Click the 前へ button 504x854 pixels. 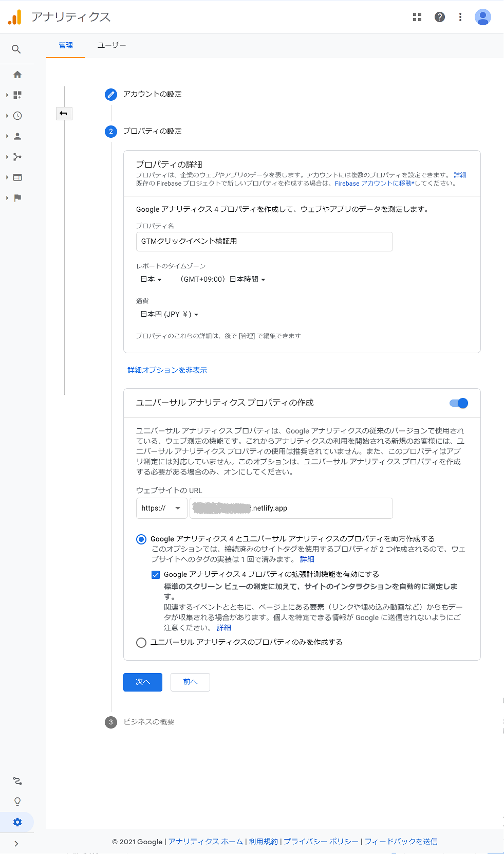(190, 682)
